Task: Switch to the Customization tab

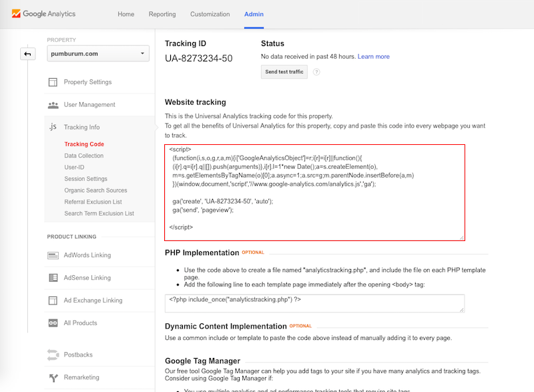Action: 210,14
